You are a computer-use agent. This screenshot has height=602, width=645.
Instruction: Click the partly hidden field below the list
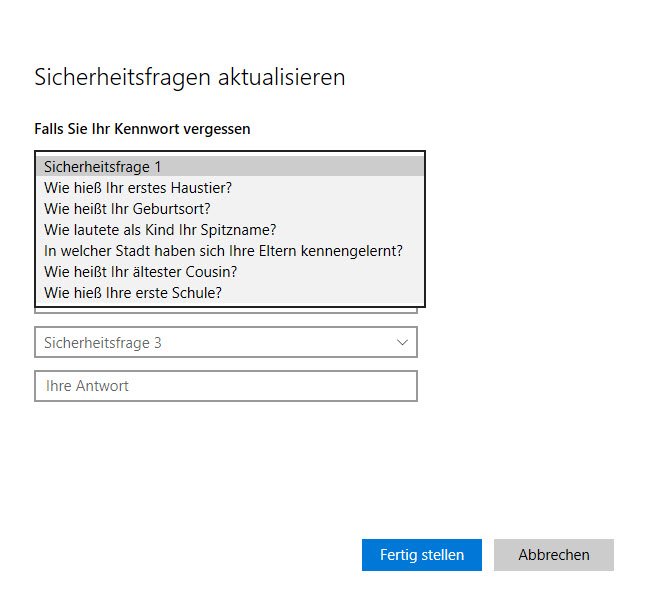tap(225, 310)
